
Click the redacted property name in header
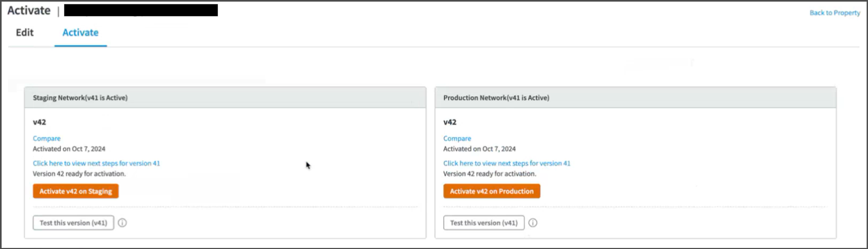140,10
